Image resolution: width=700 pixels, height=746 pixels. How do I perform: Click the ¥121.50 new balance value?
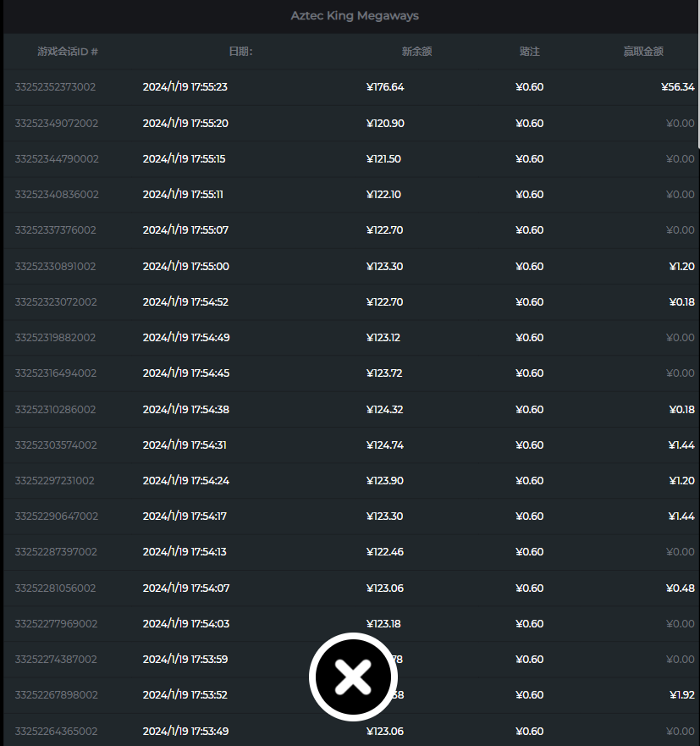pos(383,159)
